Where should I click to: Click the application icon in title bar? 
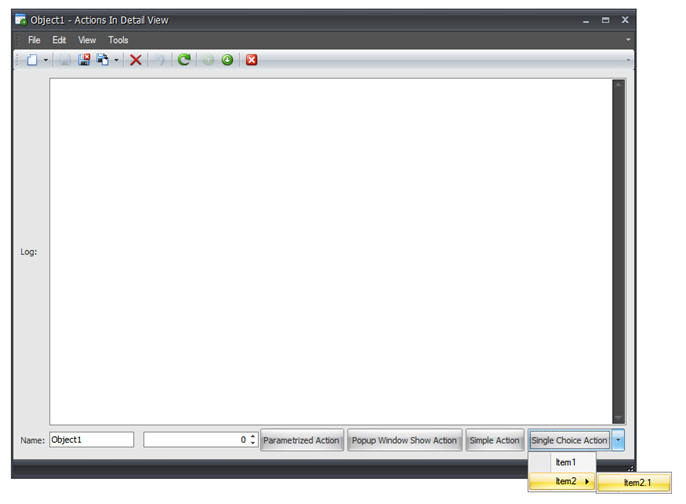tap(21, 20)
